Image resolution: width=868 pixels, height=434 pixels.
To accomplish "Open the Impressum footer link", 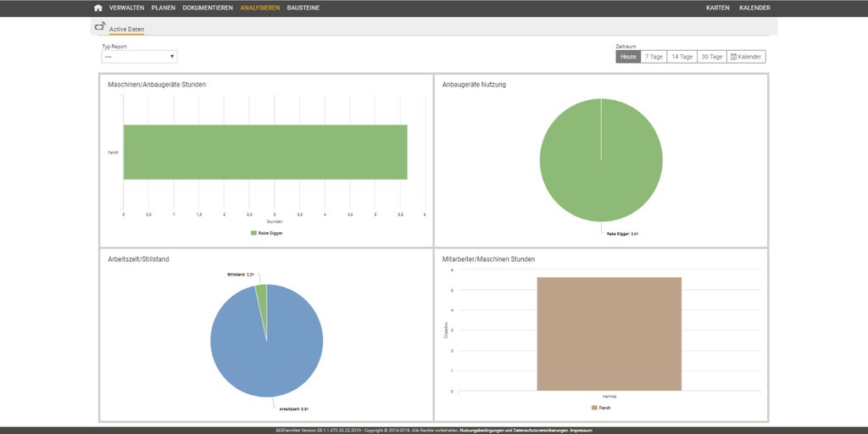I will 581,431.
